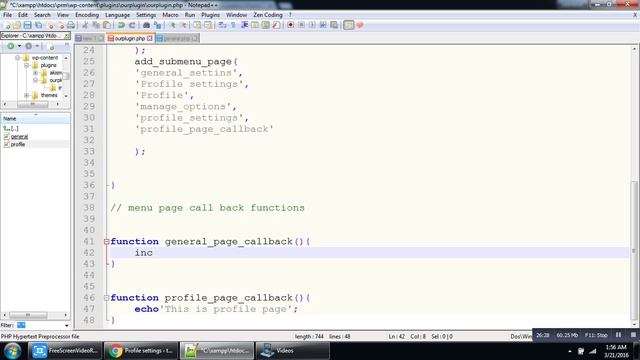Open the Zen Coding menu
Screen dimensions: 640x360
[x=268, y=15]
